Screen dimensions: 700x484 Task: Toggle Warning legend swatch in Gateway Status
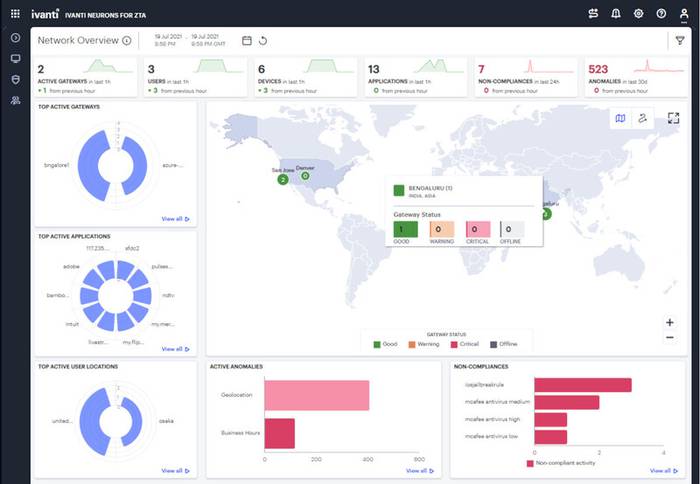tap(412, 344)
